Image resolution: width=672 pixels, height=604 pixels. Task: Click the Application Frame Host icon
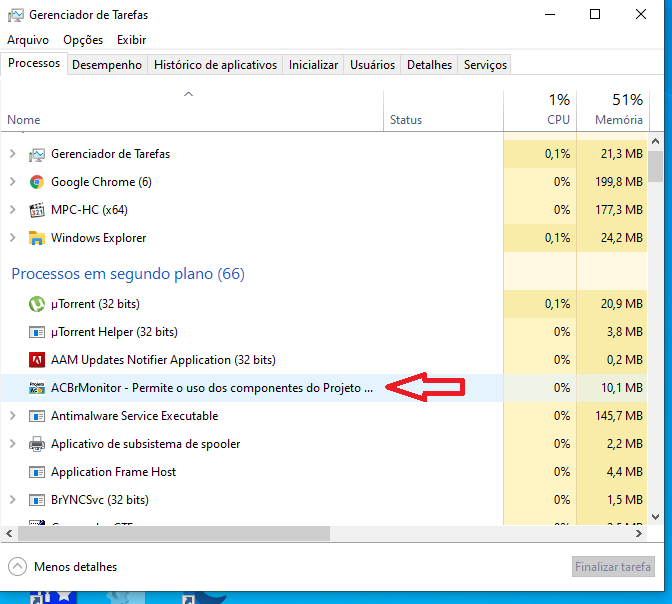(x=37, y=472)
